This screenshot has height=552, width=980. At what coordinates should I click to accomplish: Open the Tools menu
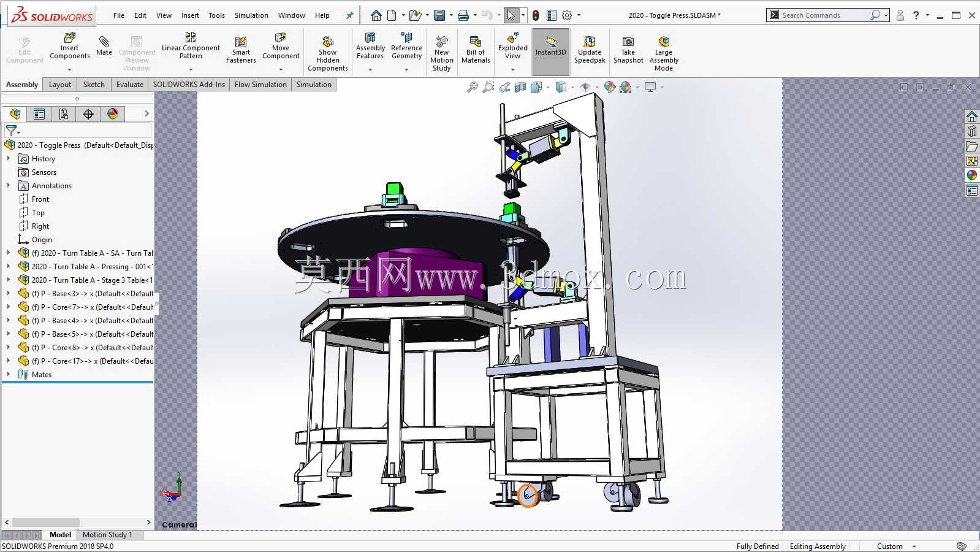[216, 15]
